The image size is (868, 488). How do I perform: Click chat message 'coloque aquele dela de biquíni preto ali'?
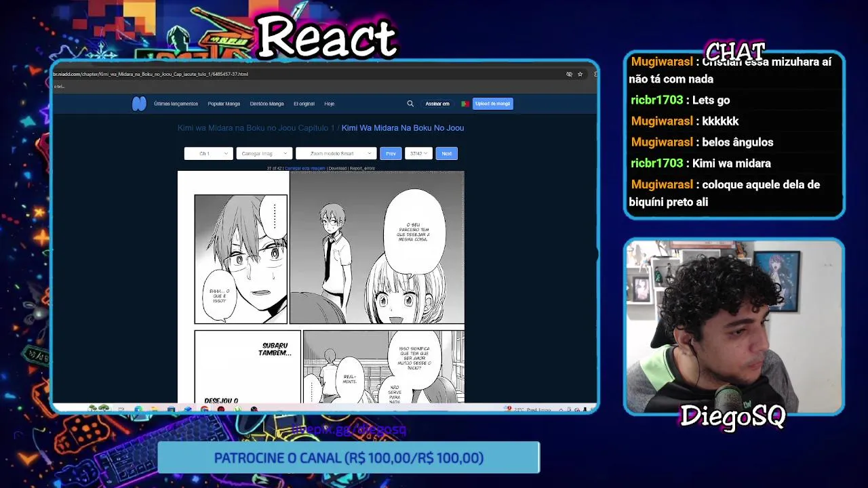tap(725, 193)
